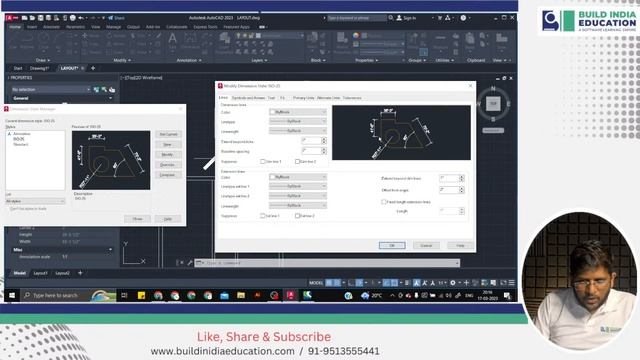
Task: Click Baseline spacing spinner
Action: point(324,151)
